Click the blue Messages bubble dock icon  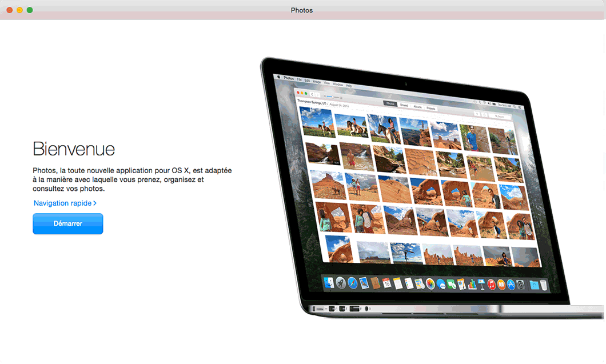pos(441,284)
